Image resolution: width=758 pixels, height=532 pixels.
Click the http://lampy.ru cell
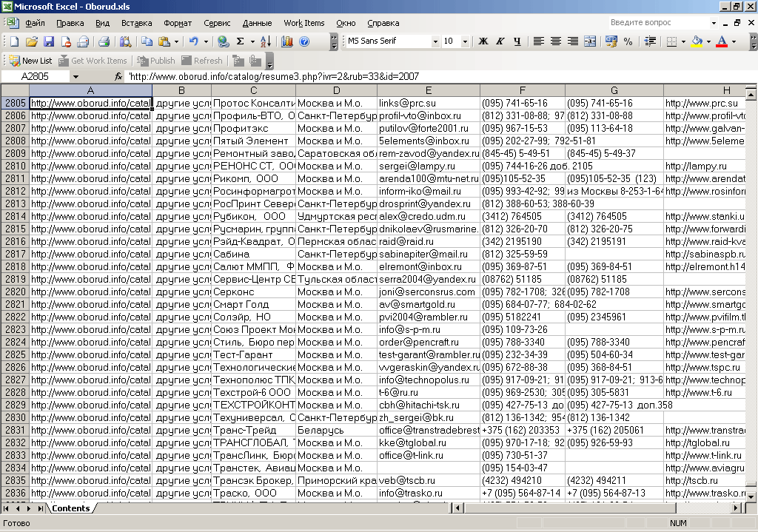click(x=705, y=166)
